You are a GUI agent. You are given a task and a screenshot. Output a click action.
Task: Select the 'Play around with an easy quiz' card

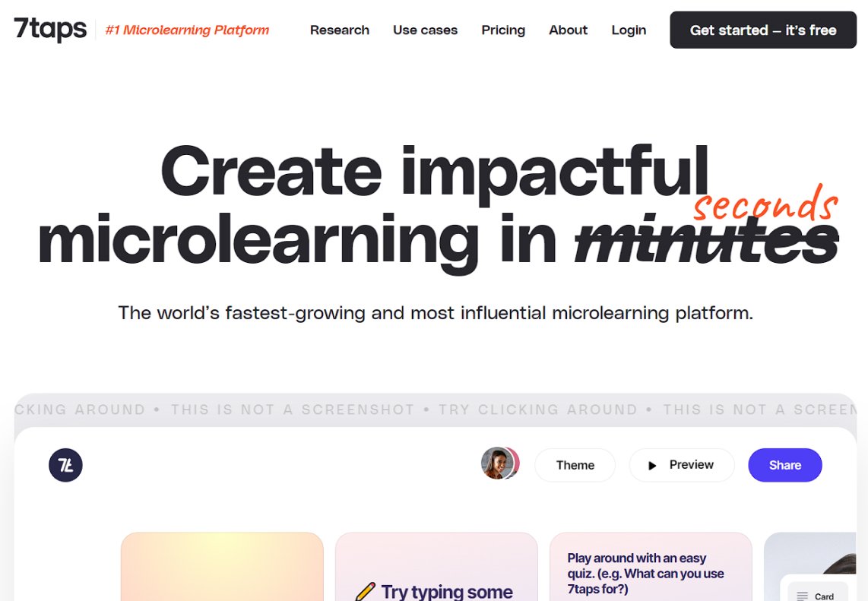click(651, 567)
